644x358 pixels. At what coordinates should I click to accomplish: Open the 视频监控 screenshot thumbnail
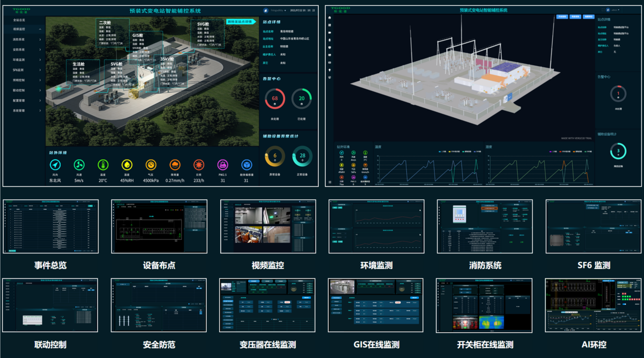pos(268,226)
